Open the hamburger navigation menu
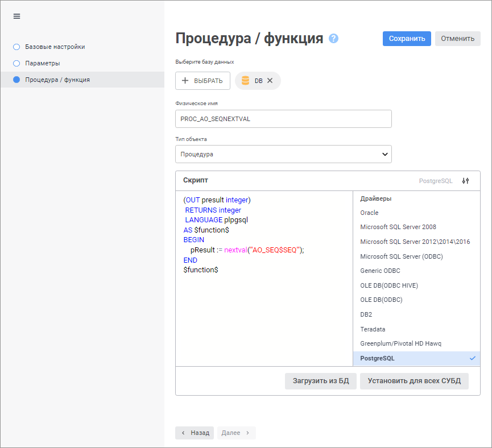This screenshot has width=492, height=448. [x=16, y=16]
